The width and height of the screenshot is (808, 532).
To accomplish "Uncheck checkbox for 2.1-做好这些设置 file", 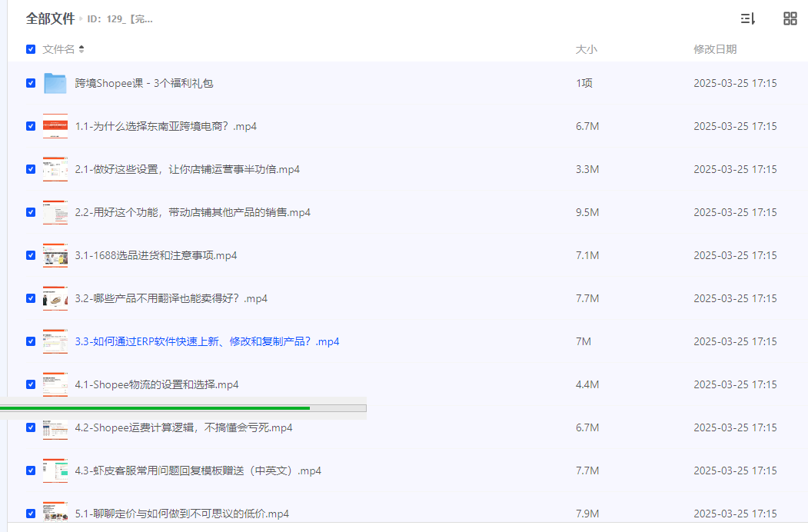I will [31, 169].
